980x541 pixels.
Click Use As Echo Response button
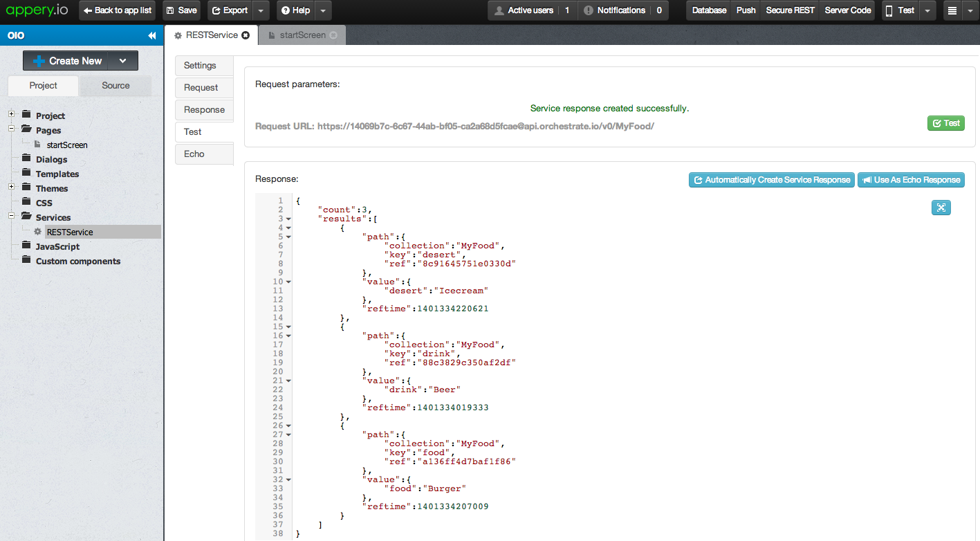click(911, 180)
